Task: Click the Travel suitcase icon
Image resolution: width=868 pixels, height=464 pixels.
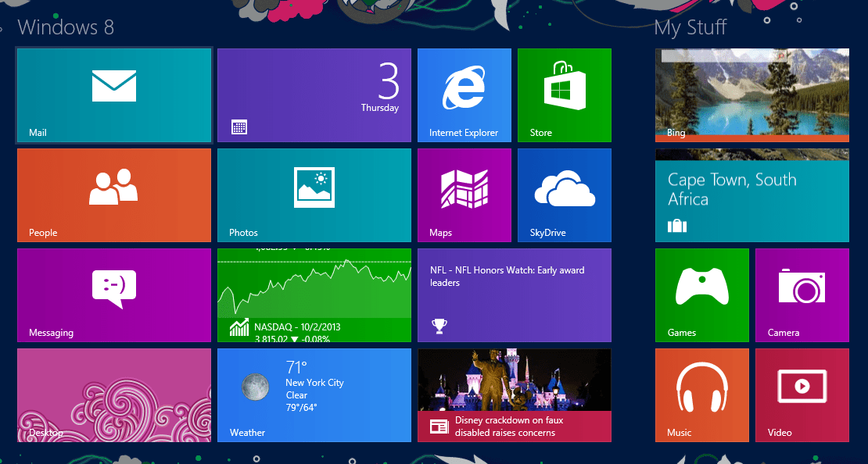Action: click(x=677, y=226)
